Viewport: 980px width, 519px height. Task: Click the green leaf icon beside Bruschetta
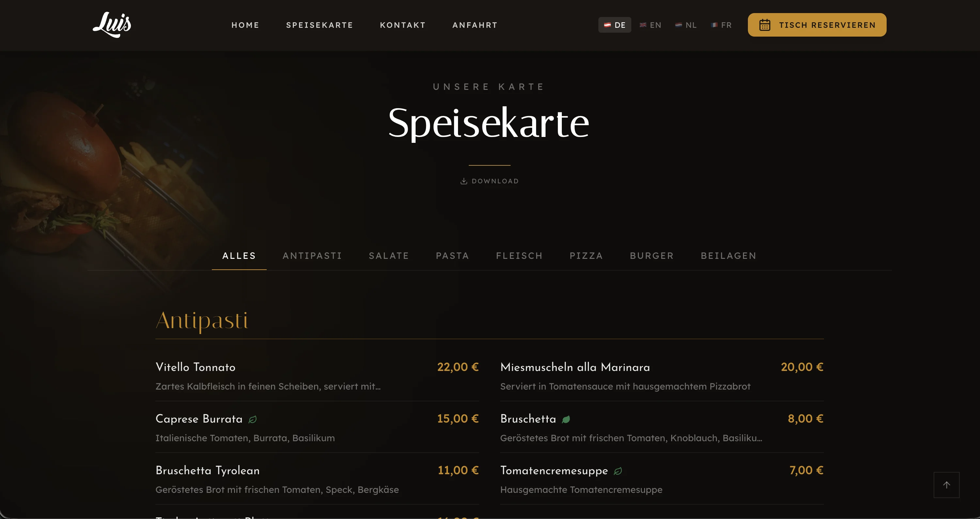[x=566, y=419]
